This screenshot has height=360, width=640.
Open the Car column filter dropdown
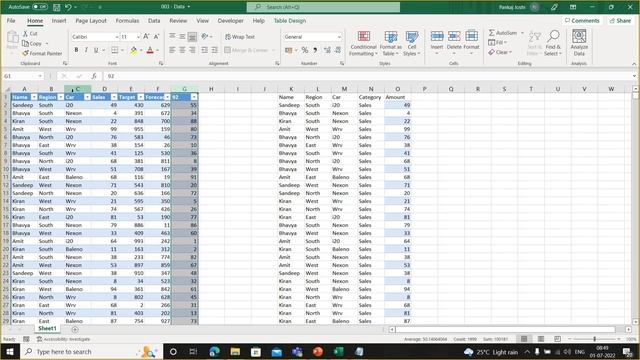click(87, 97)
